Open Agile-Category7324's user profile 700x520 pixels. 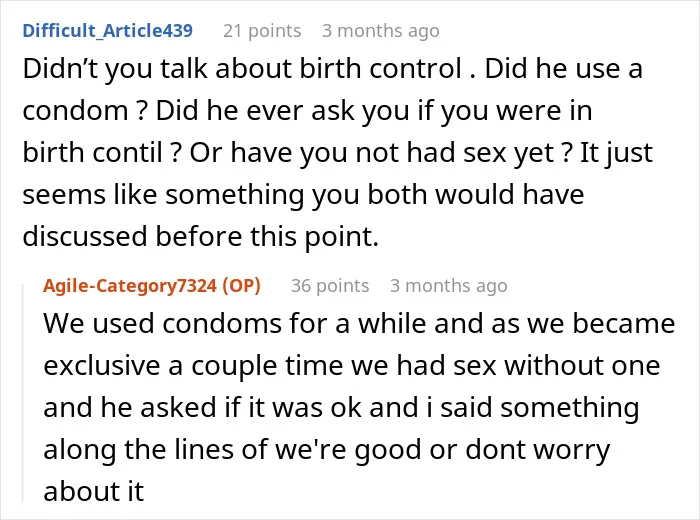[x=130, y=286]
